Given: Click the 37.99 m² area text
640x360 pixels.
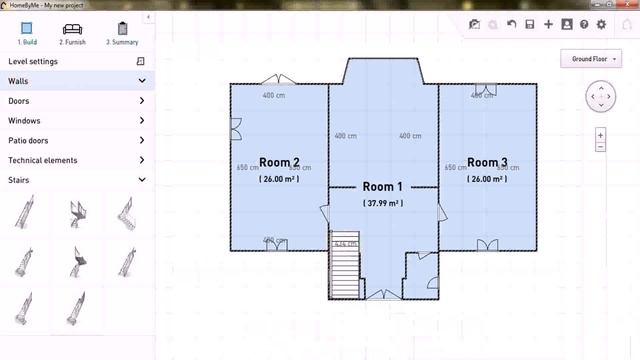Looking at the screenshot, I should pos(383,203).
